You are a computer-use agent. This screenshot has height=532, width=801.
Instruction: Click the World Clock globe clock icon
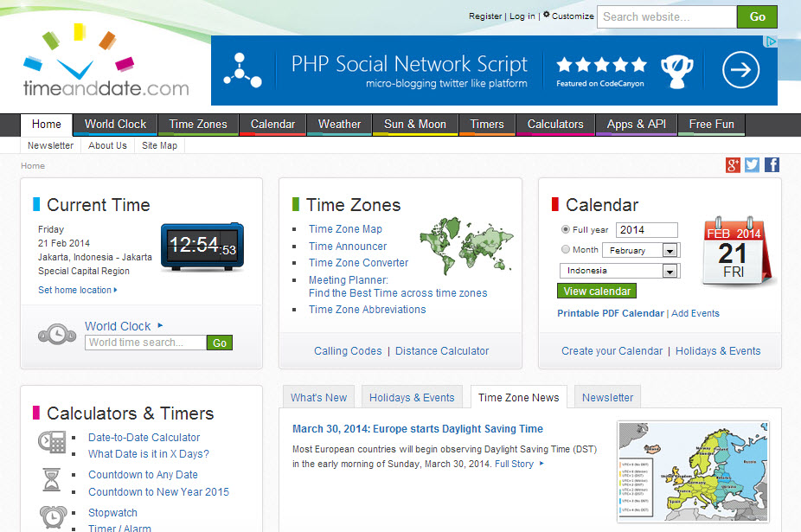coord(57,334)
